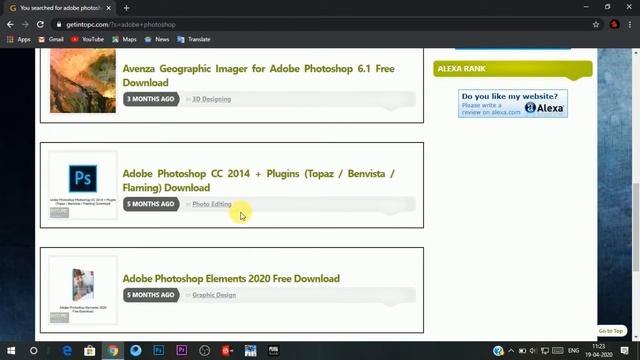Image resolution: width=640 pixels, height=360 pixels.
Task: Launch Microsoft Edge from taskbar
Action: click(67, 351)
